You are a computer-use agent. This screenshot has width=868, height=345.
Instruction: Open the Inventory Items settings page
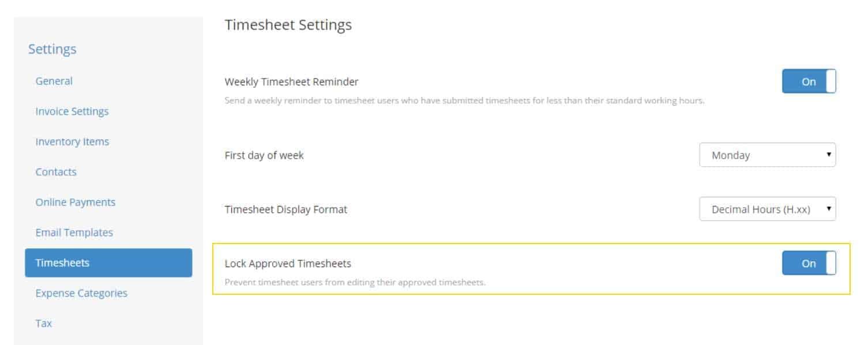[x=72, y=141]
